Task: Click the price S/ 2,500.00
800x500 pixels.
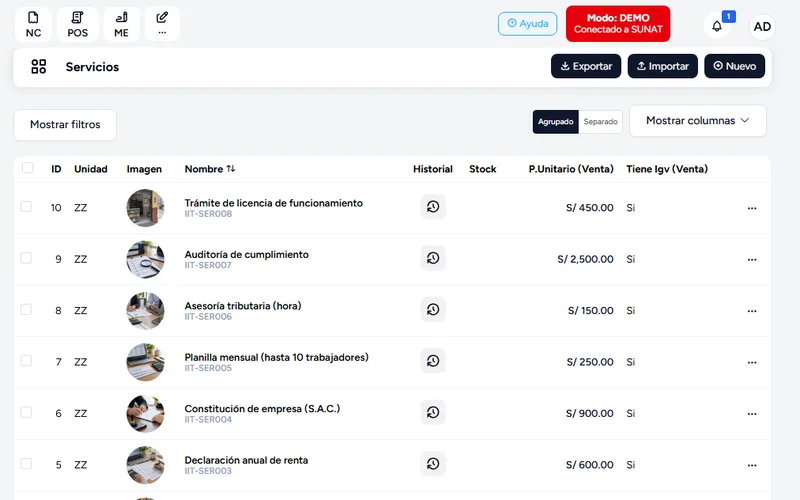Action: (585, 259)
